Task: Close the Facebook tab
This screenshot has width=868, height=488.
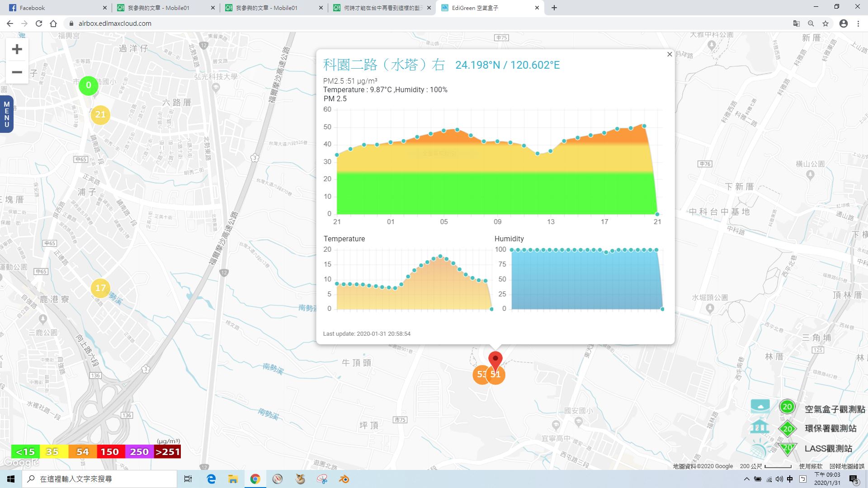Action: (x=104, y=8)
